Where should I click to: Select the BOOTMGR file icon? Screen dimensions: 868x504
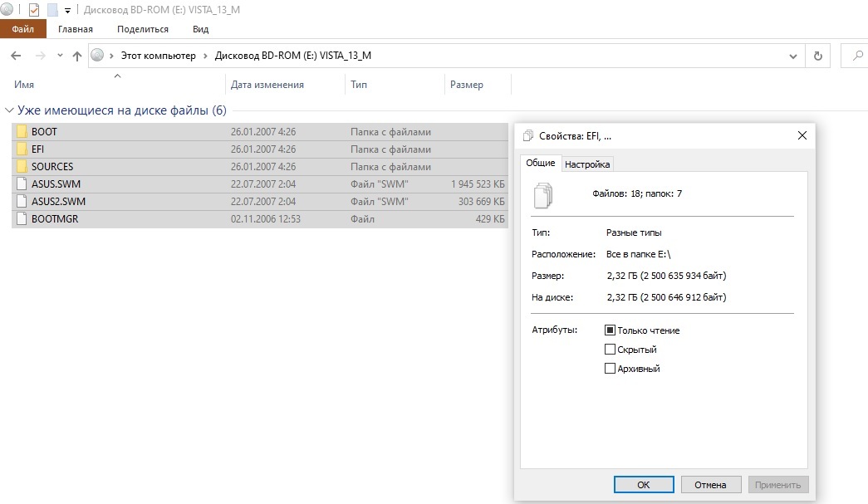pos(22,219)
